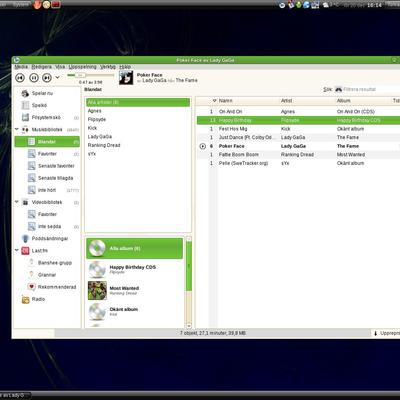The image size is (400, 400).
Task: Click the album list scroll-down arrow
Action: 189,326
